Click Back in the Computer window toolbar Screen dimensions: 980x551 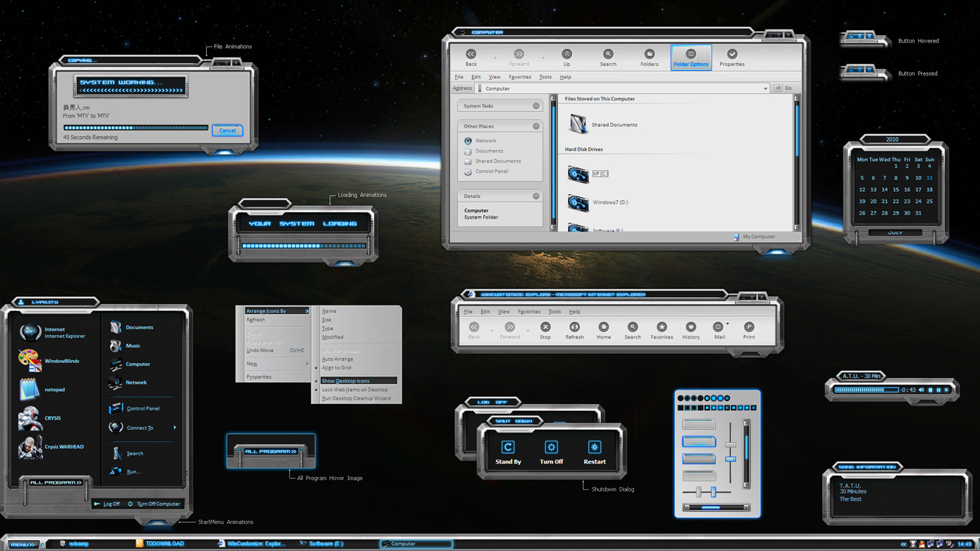(471, 57)
